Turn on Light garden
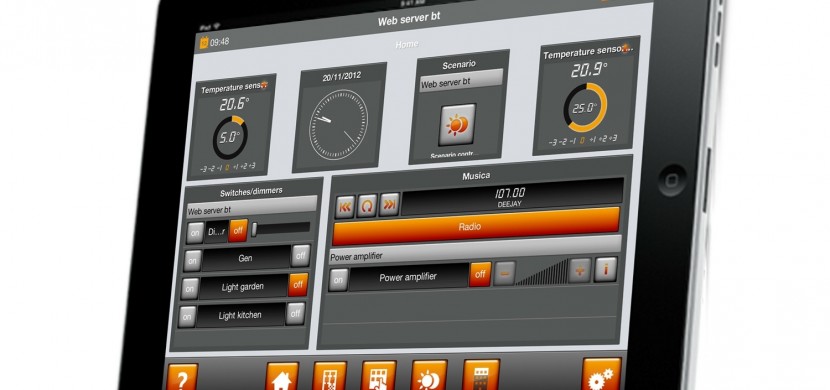 [x=190, y=288]
